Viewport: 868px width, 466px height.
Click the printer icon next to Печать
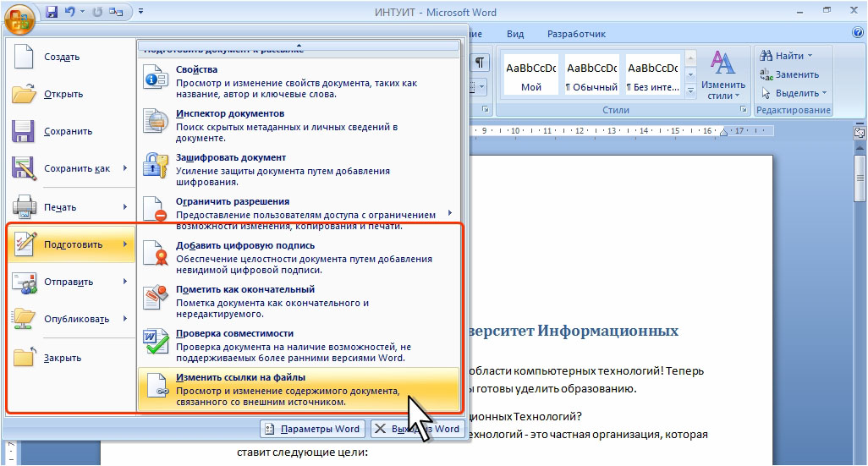coord(25,207)
